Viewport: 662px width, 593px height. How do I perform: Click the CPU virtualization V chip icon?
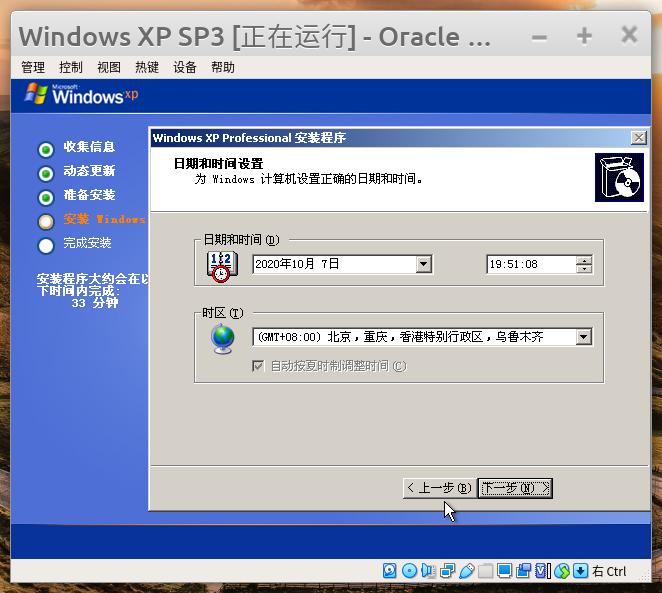coord(543,571)
